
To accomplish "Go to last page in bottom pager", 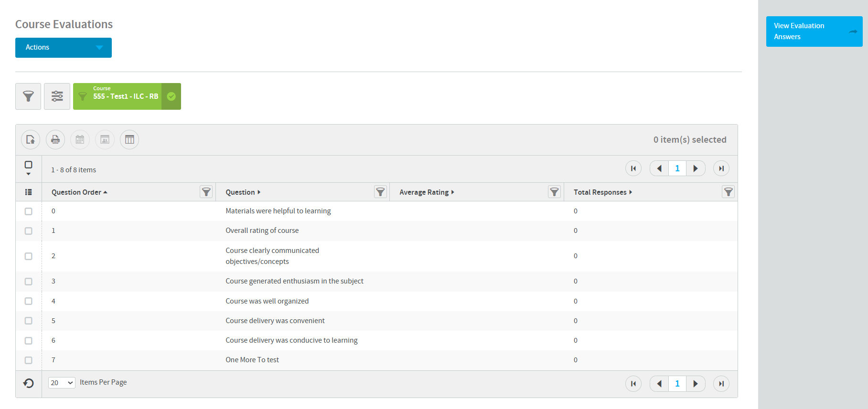I will (721, 384).
